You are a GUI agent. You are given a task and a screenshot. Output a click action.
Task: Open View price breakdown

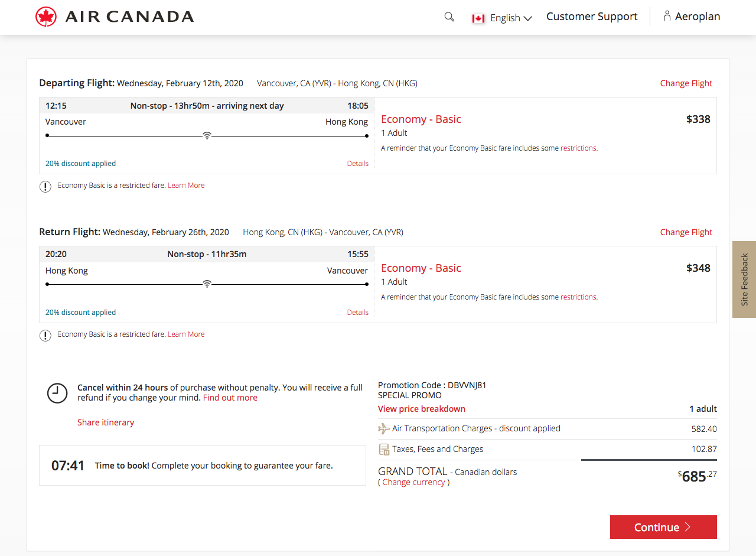click(x=422, y=409)
